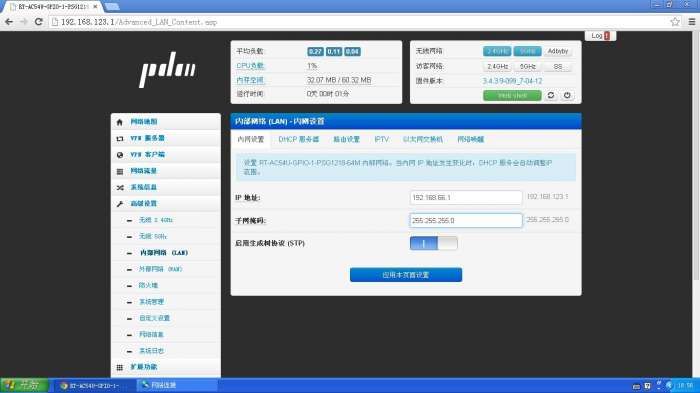Click the home icon beside 网络地图

[x=119, y=122]
